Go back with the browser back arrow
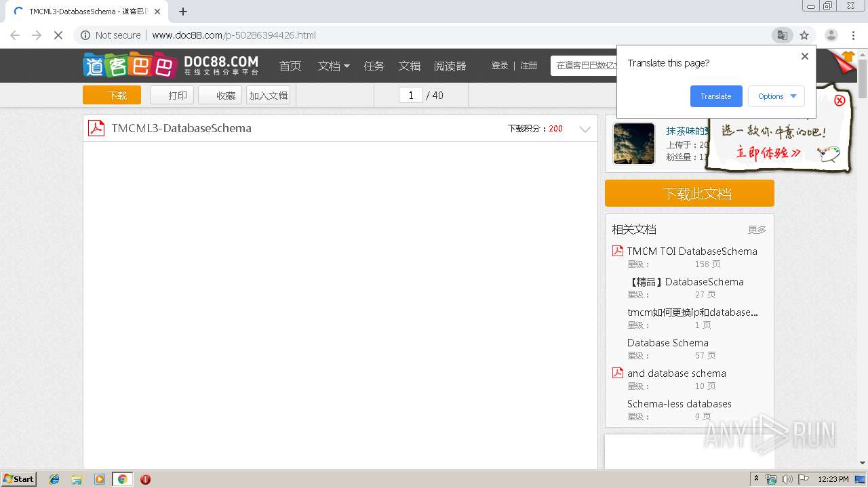The width and height of the screenshot is (868, 488). pos(15,35)
